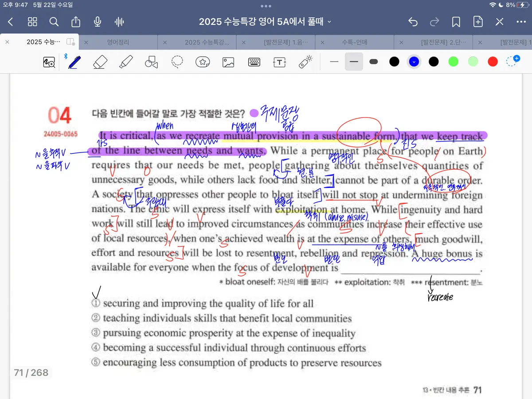Pick the light green color swatch
The image size is (532, 399).
coord(473,62)
